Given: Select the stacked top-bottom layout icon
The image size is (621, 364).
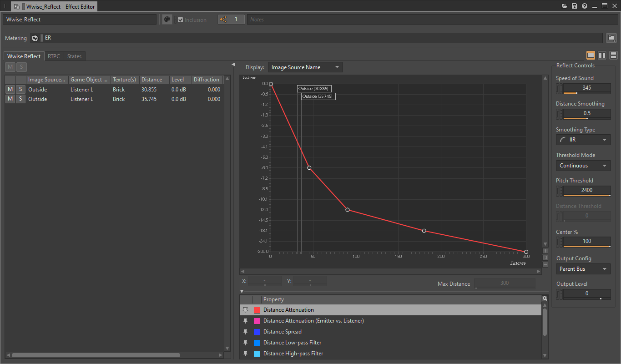Looking at the screenshot, I should (x=613, y=55).
